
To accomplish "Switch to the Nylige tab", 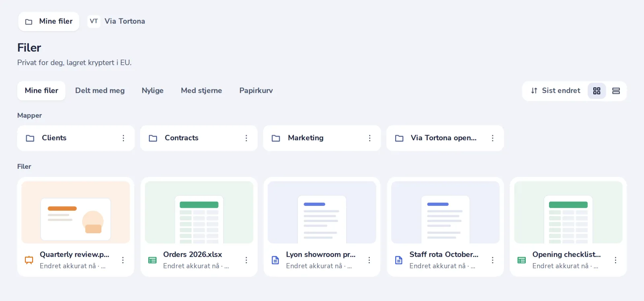I will coord(153,91).
